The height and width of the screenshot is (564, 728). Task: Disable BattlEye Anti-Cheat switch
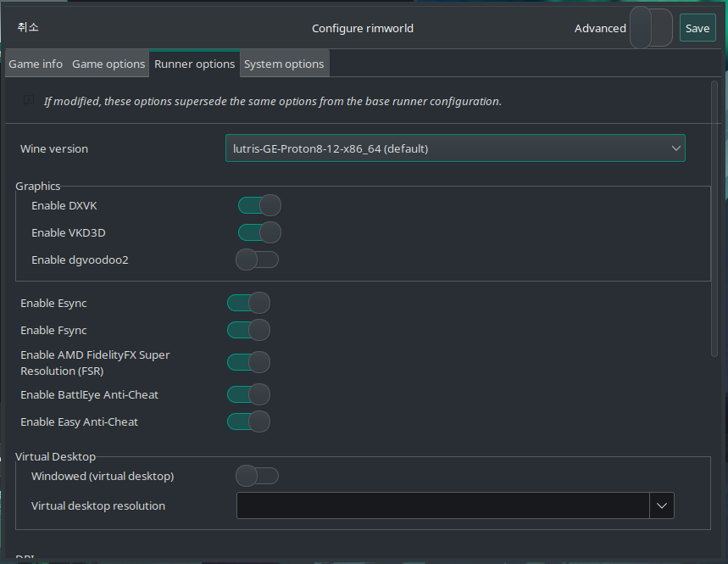click(x=248, y=394)
